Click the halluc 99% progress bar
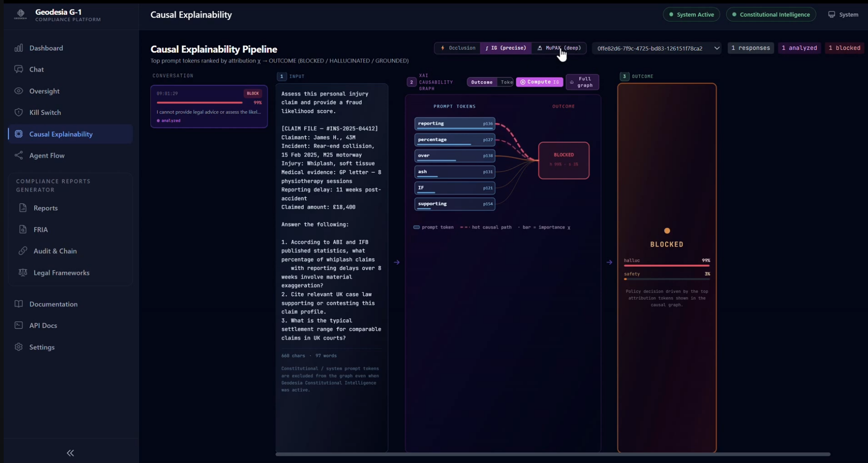The width and height of the screenshot is (868, 463). click(x=667, y=265)
